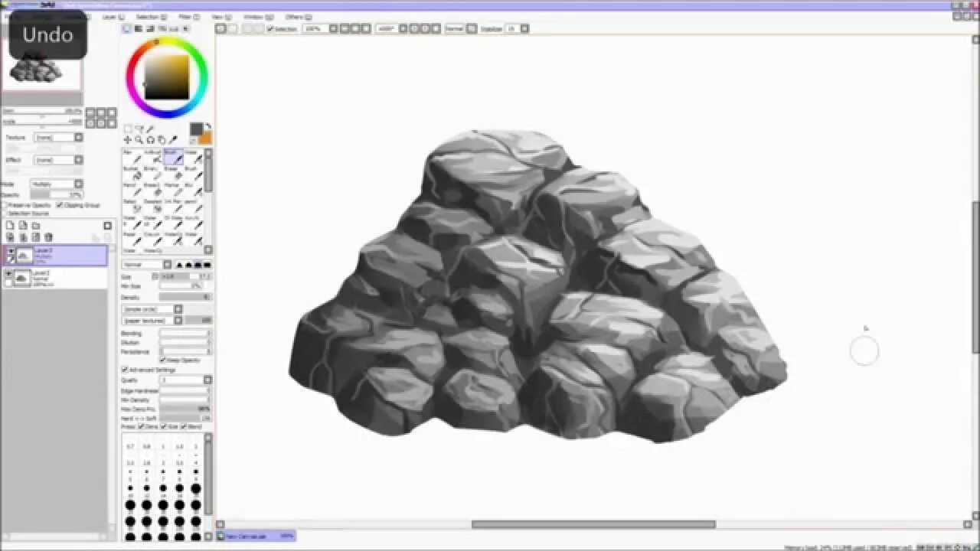
Task: Toggle the toolbar Selection visibility checkbox
Action: click(x=269, y=29)
